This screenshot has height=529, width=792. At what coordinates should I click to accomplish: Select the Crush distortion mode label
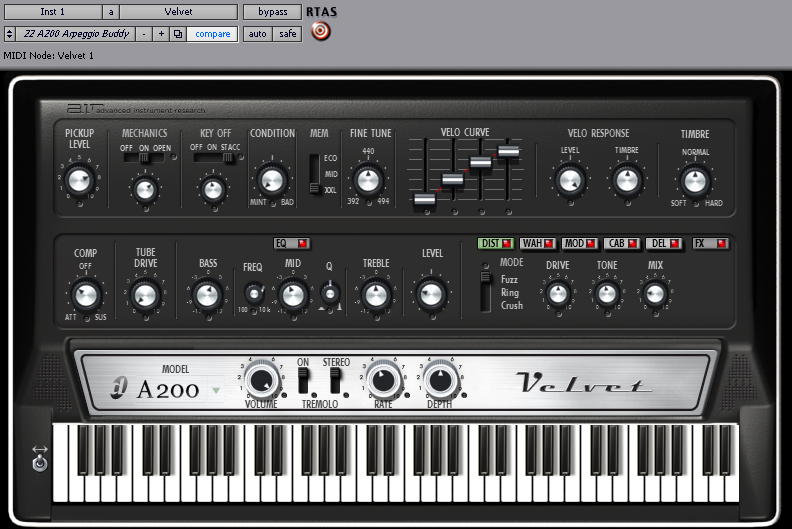click(512, 306)
